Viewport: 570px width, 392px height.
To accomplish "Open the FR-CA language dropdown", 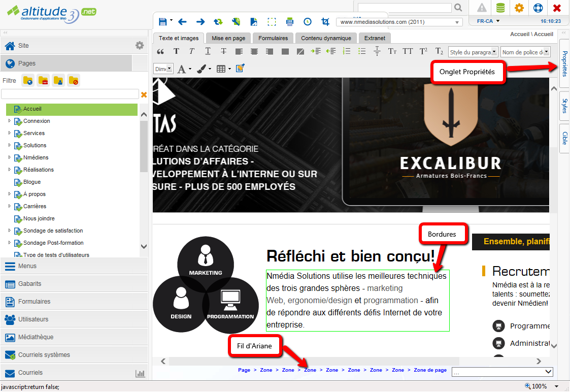I will 488,21.
